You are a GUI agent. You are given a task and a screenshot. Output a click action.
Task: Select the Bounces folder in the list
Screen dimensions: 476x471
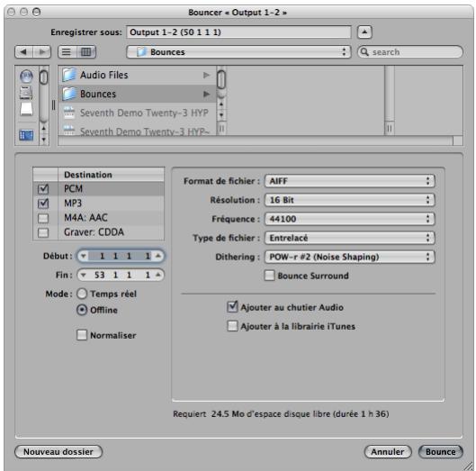pos(137,94)
